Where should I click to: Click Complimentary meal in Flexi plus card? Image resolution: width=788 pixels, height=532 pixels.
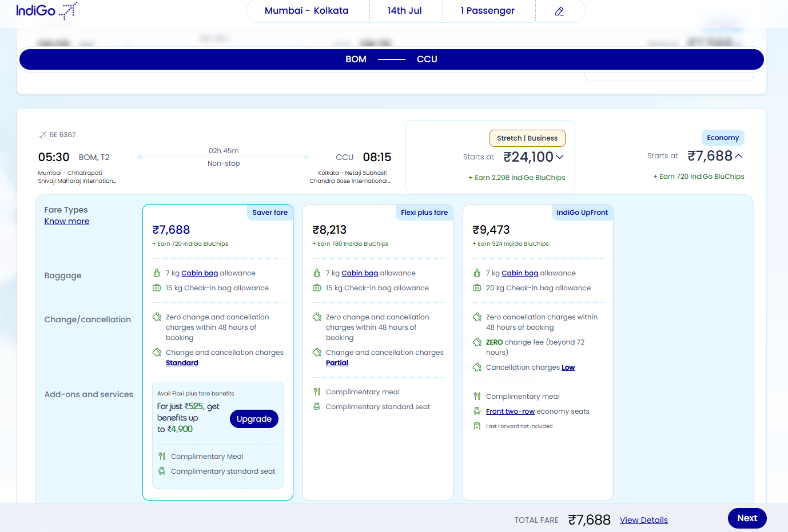[x=363, y=392]
